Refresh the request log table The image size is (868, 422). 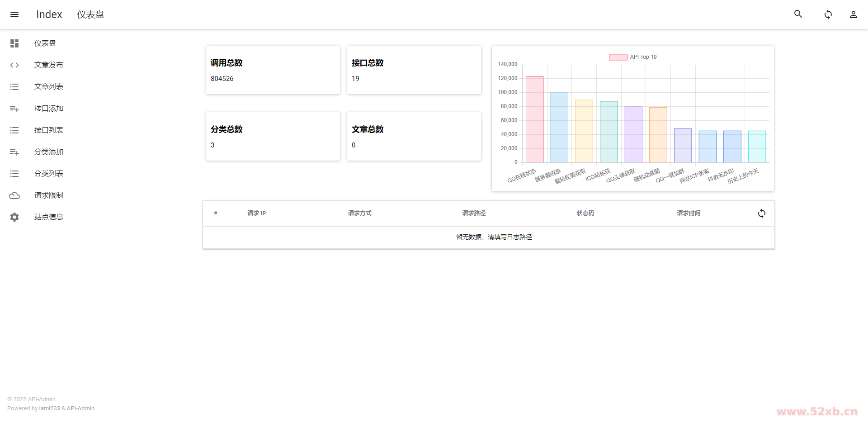pyautogui.click(x=761, y=213)
